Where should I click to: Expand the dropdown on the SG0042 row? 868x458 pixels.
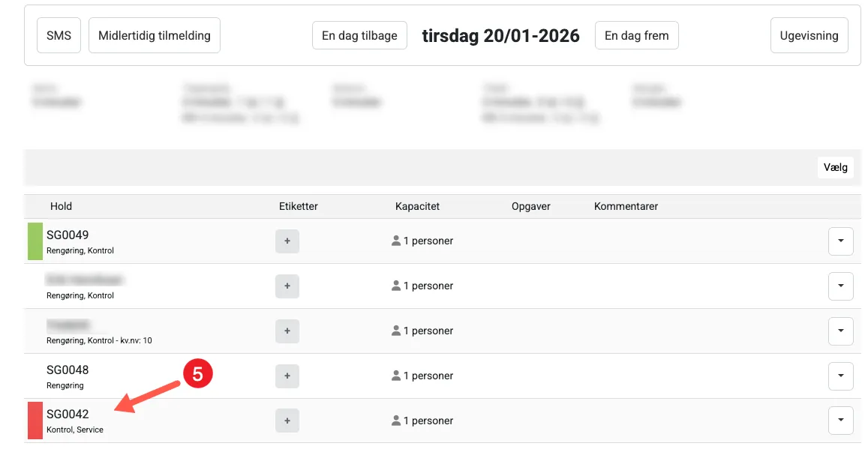[840, 421]
